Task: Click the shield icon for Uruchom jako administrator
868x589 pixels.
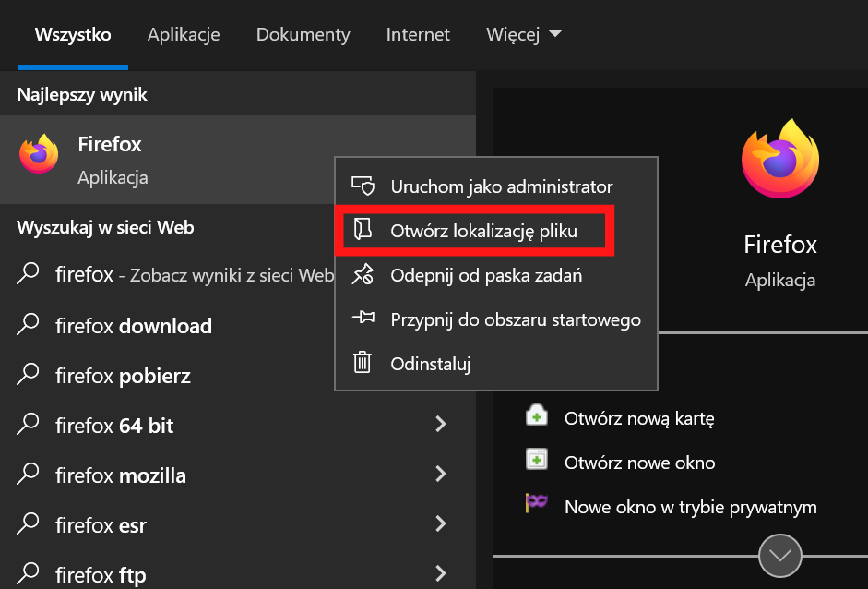Action: coord(363,186)
